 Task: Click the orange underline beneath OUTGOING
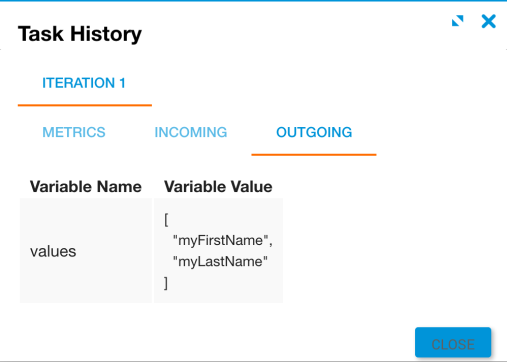point(314,154)
